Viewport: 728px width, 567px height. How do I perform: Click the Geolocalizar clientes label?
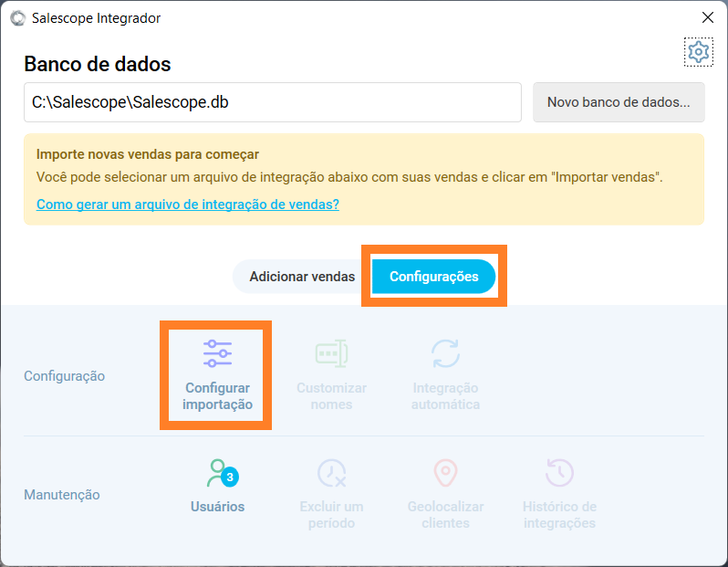coord(445,515)
